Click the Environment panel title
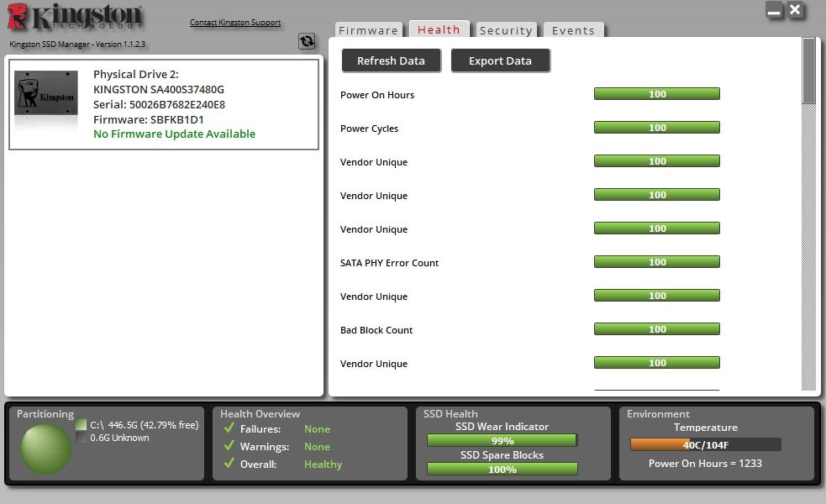This screenshot has width=826, height=504. pyautogui.click(x=658, y=414)
